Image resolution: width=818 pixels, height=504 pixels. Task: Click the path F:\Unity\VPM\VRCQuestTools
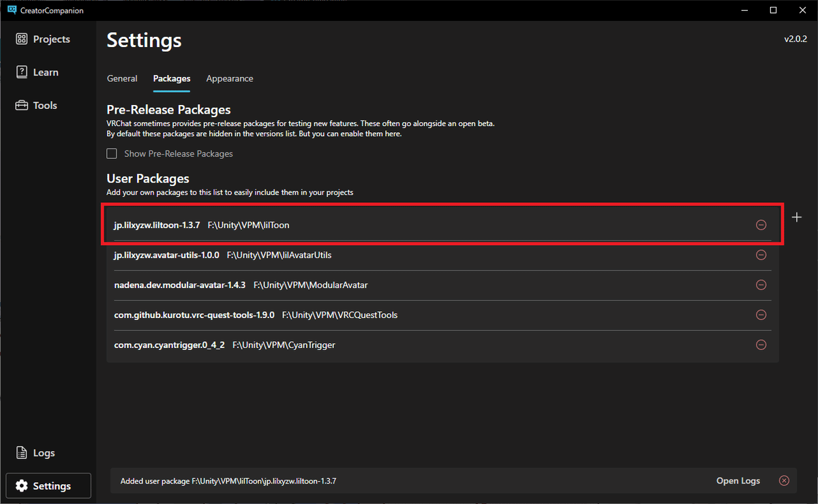pos(339,315)
